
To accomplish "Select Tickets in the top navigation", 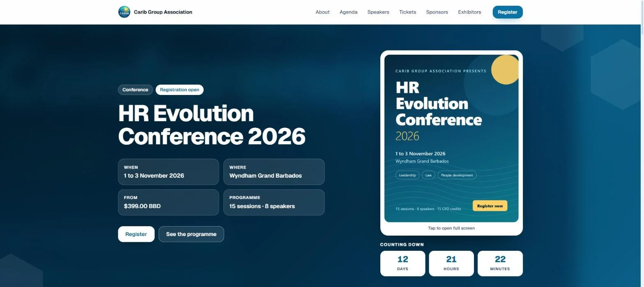I will [x=407, y=12].
